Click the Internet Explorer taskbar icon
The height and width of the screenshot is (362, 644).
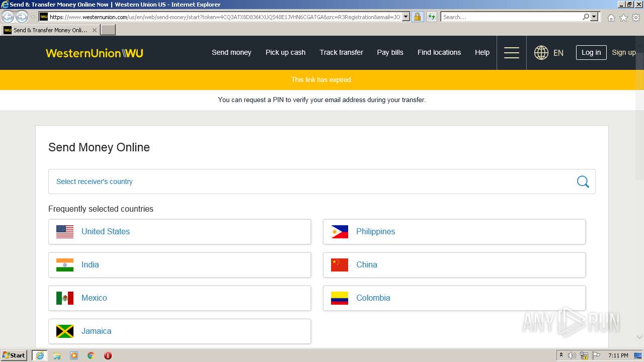pyautogui.click(x=40, y=355)
